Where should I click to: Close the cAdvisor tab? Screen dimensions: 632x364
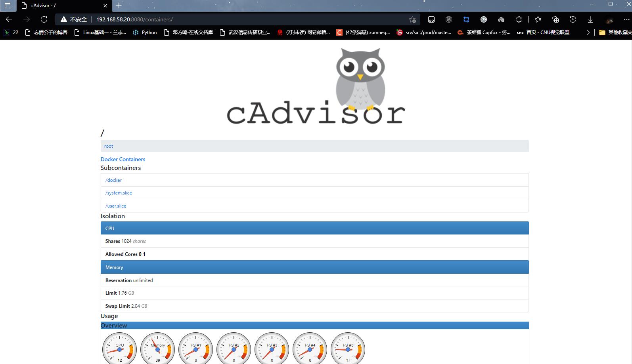pos(105,6)
